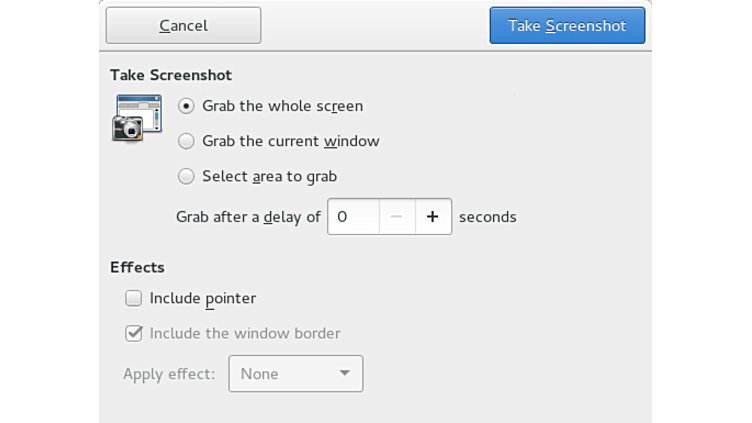Click the "Grab after a delay of" label

(x=248, y=216)
